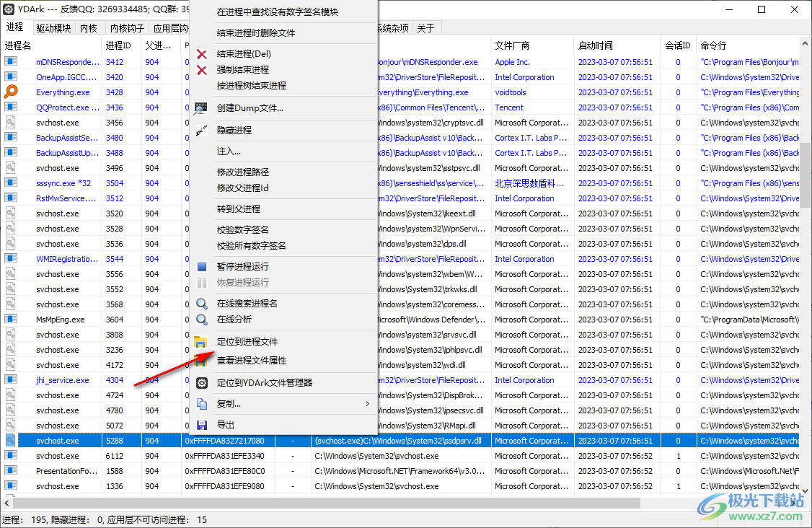Click the red X icon beside 结束进程(Del)
The height and width of the screenshot is (528, 812).
pos(202,54)
